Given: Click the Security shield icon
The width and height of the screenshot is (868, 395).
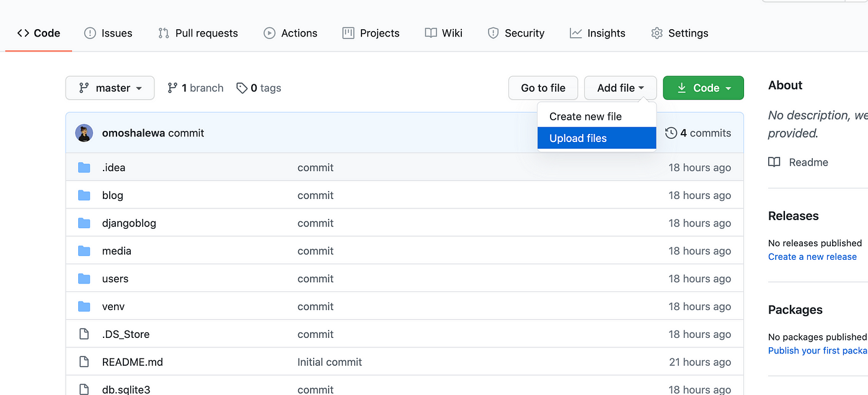Looking at the screenshot, I should 494,33.
